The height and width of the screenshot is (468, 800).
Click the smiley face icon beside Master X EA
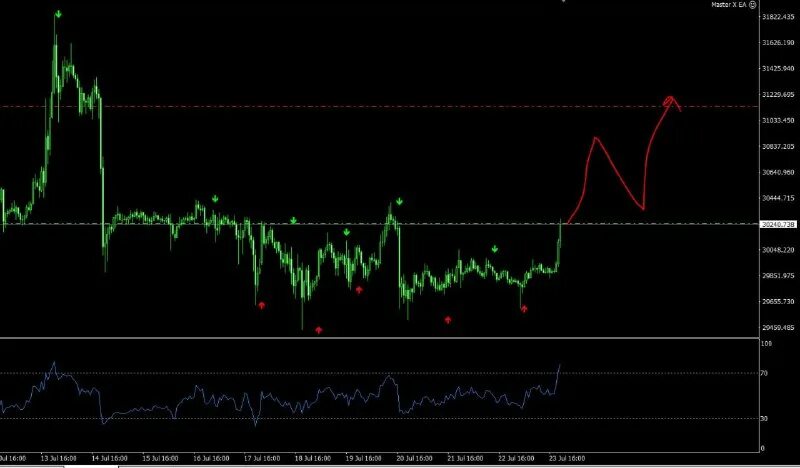point(753,5)
